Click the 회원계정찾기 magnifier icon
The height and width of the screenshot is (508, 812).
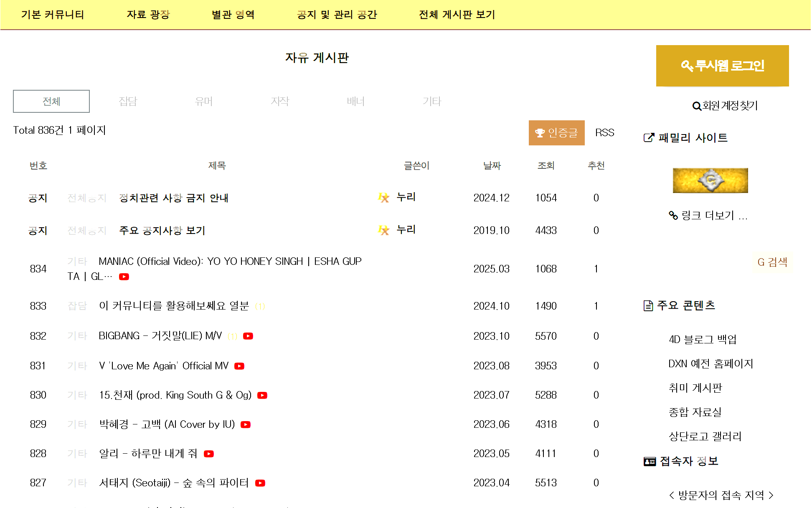pos(696,106)
